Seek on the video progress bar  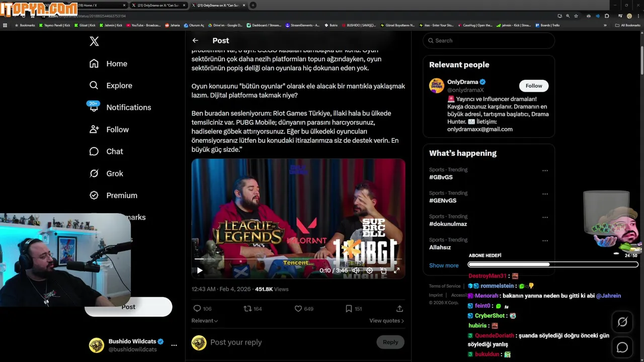(x=298, y=259)
